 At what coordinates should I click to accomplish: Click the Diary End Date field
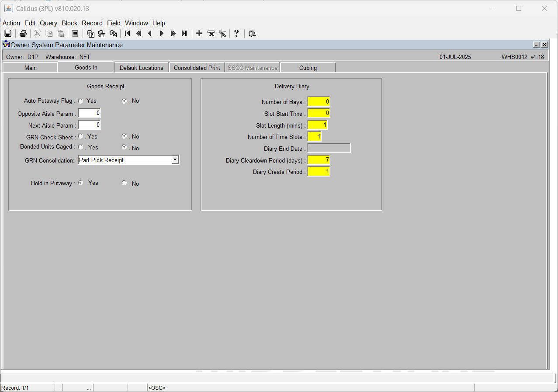(329, 148)
